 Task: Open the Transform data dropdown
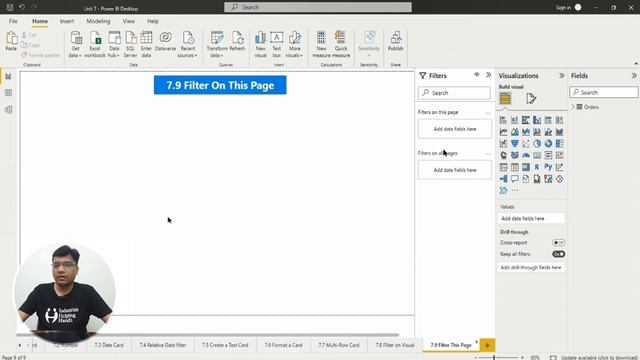click(216, 44)
